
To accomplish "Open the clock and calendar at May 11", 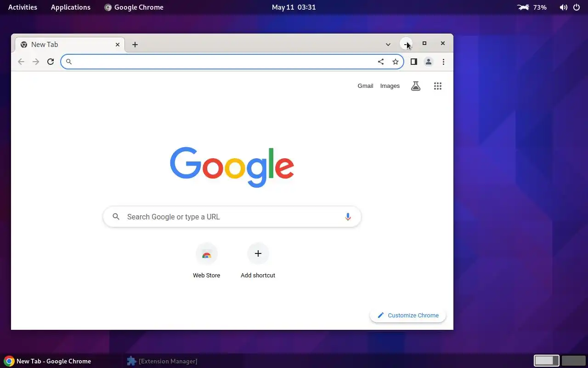I will [x=294, y=7].
